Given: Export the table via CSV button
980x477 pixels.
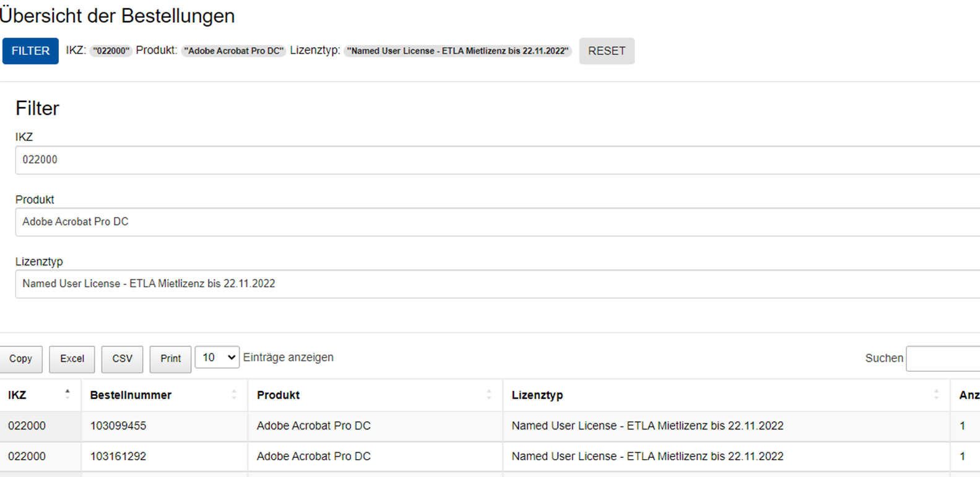Looking at the screenshot, I should point(122,359).
